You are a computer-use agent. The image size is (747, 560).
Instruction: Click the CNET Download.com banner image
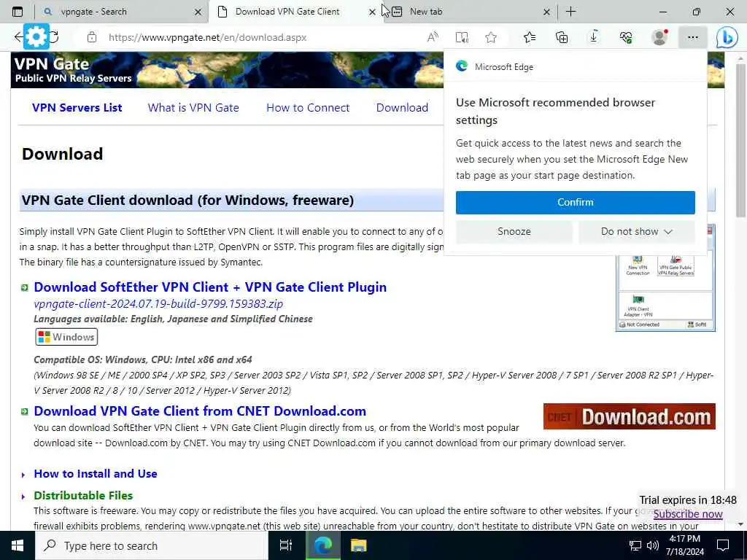pos(630,416)
